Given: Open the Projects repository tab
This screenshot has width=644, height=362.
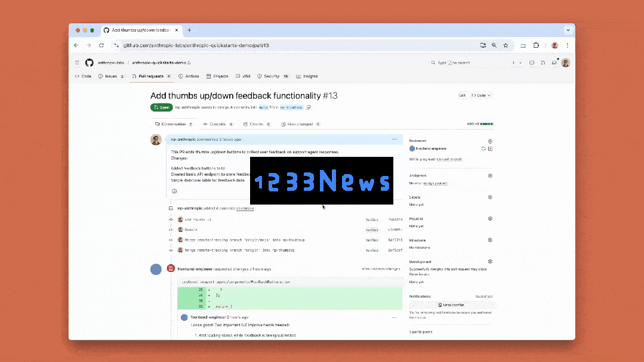Looking at the screenshot, I should coord(217,76).
